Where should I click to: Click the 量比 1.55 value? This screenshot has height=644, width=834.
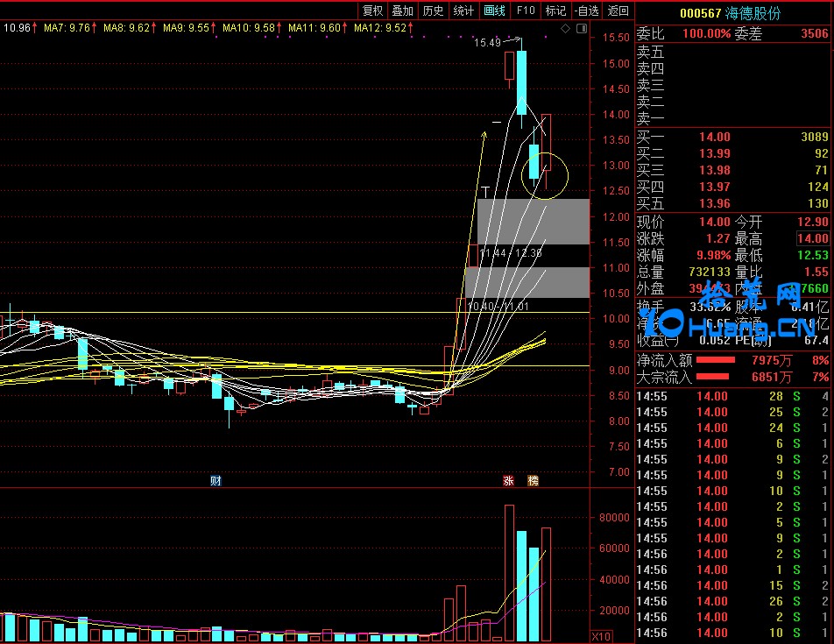click(x=816, y=272)
